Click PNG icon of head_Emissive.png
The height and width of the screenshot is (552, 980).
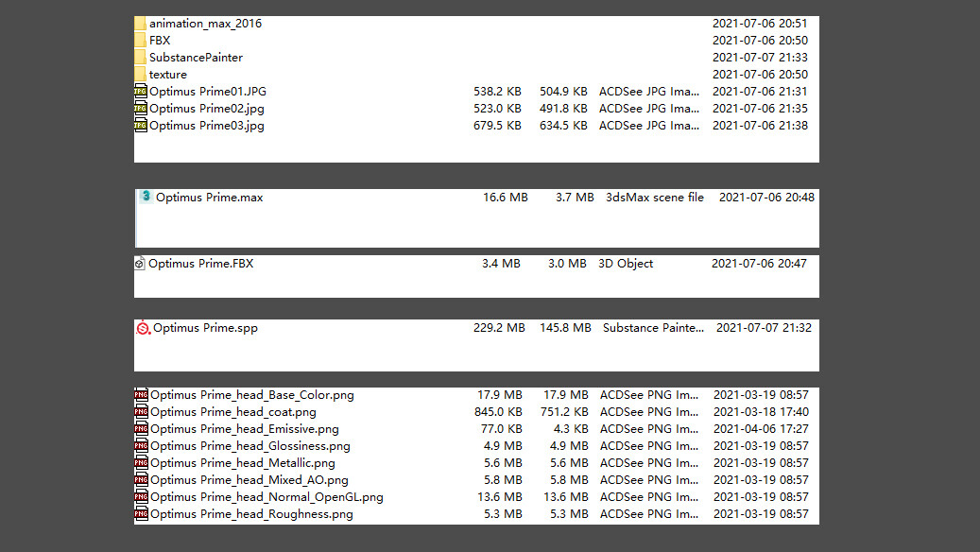(141, 429)
